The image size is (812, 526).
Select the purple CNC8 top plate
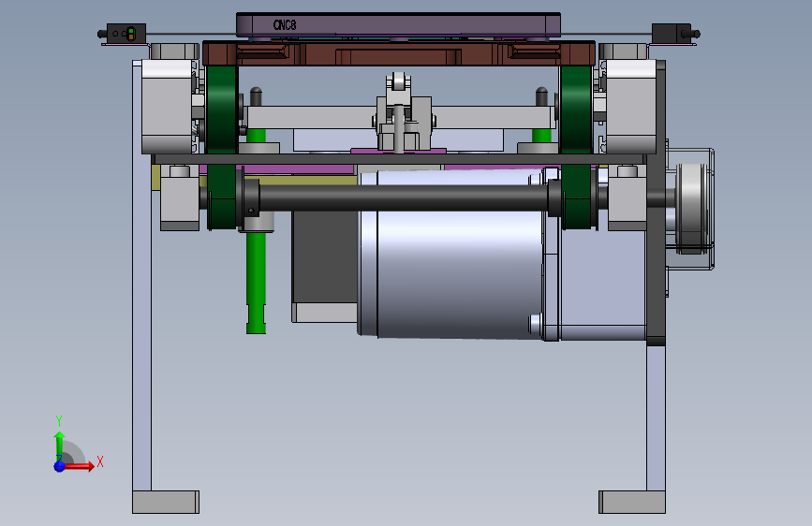(398, 25)
